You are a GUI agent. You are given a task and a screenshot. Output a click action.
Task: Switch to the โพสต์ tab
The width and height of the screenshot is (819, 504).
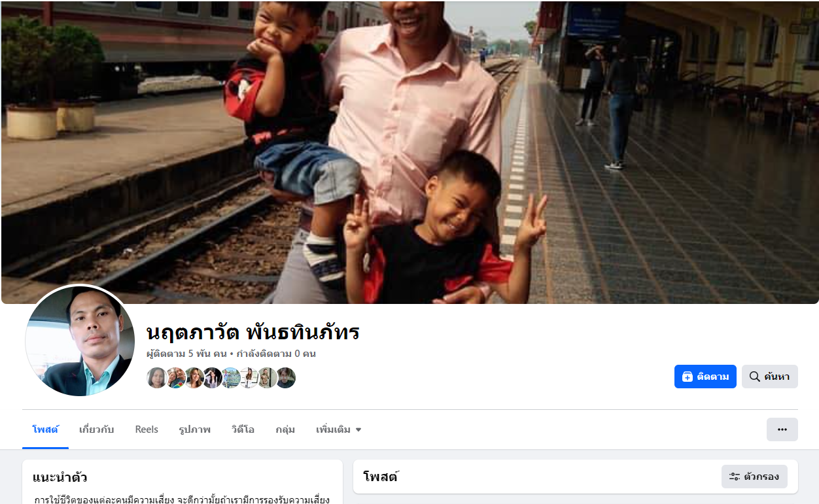[x=45, y=429]
